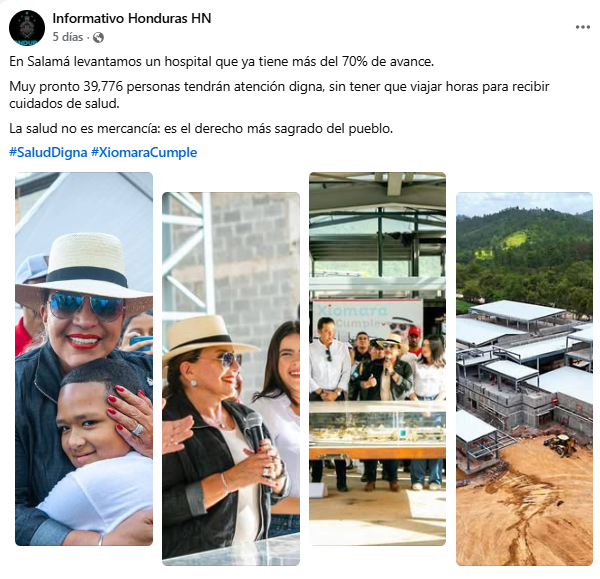Image resolution: width=600 pixels, height=579 pixels.
Task: Open photo of group behind model display
Action: [x=377, y=359]
